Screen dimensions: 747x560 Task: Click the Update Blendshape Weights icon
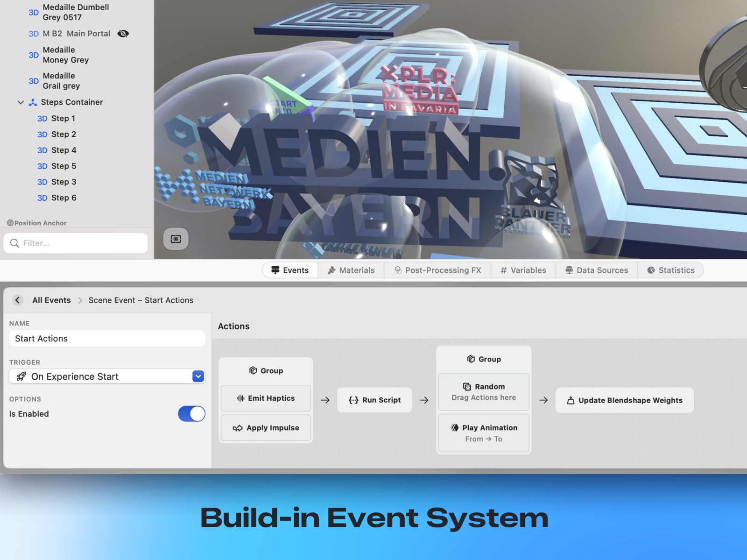[x=571, y=400]
